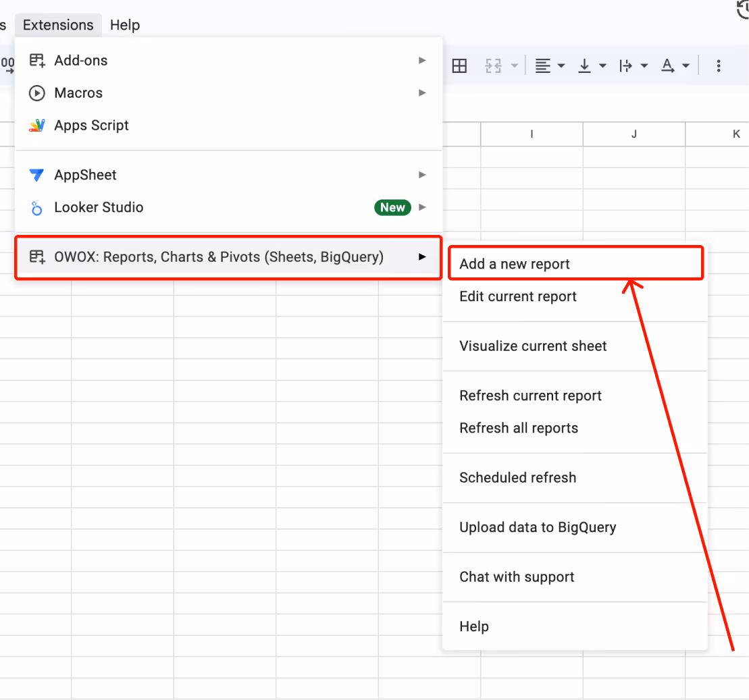
Task: Click the Text wrapping icon
Action: click(625, 66)
